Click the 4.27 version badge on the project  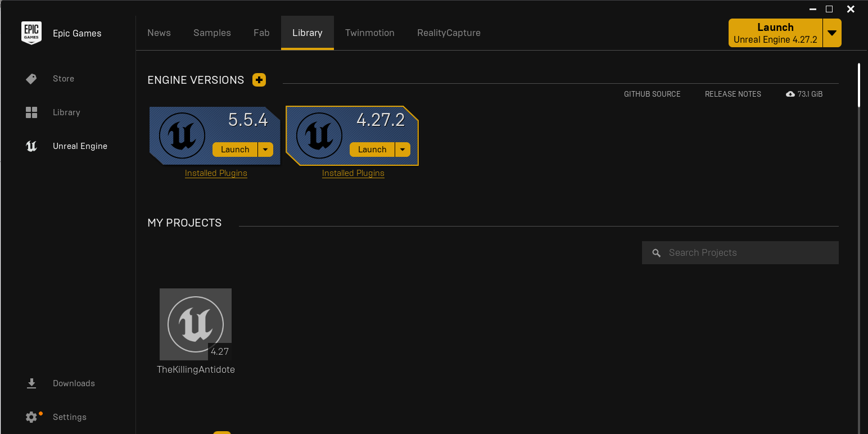(220, 351)
